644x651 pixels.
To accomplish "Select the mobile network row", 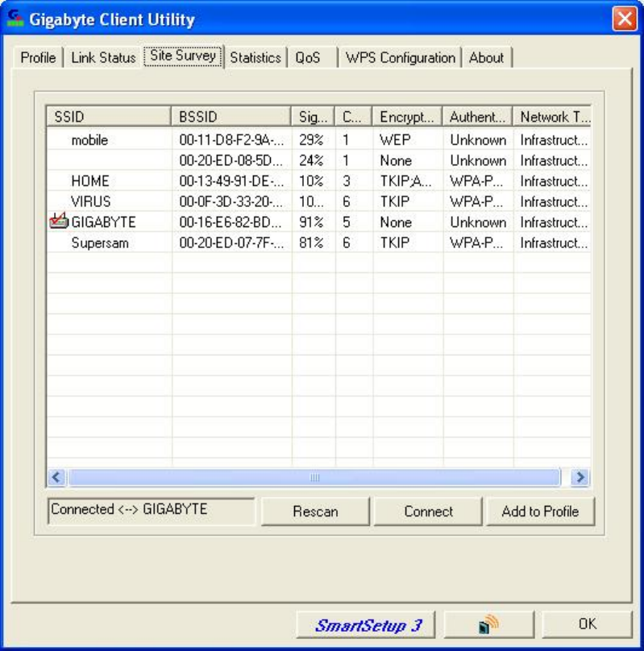I will [x=318, y=140].
